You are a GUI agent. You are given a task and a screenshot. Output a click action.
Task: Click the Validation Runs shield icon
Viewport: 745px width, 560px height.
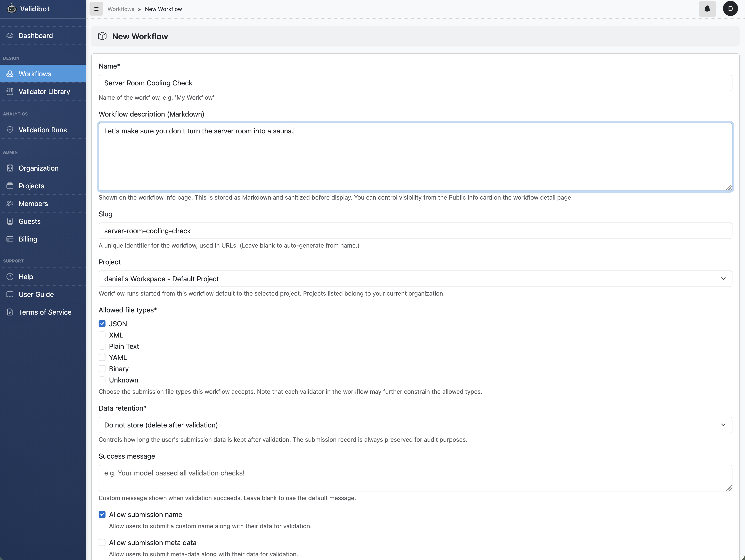pos(10,130)
